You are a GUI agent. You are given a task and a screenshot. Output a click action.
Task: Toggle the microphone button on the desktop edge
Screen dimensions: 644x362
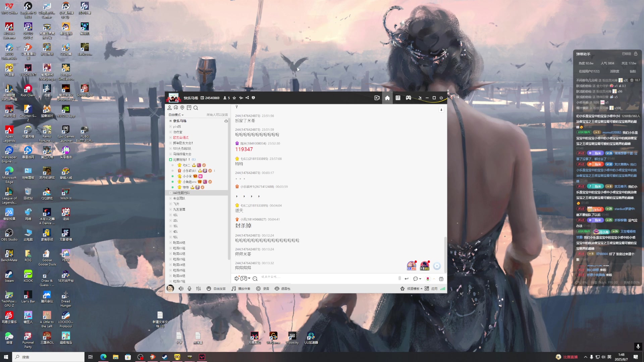[x=638, y=346]
